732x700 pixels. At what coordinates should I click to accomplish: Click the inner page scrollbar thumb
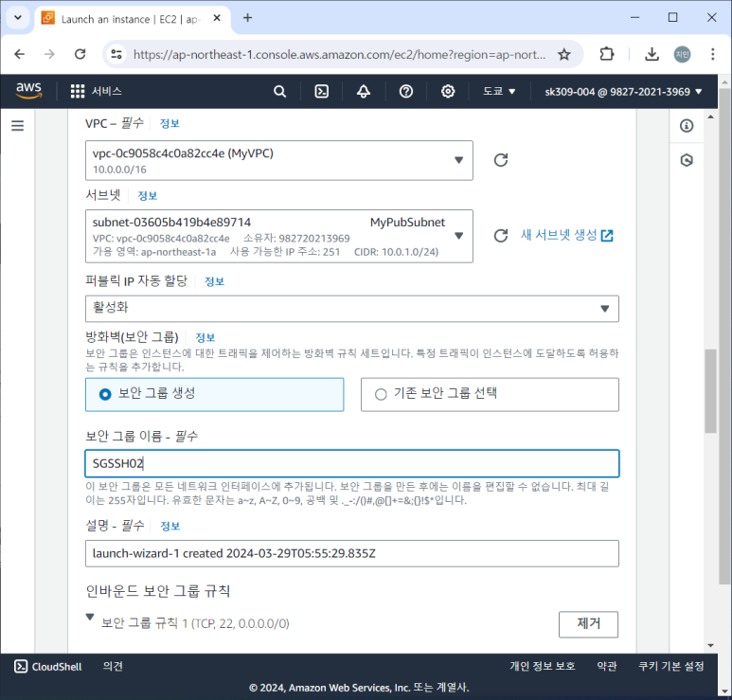710,391
